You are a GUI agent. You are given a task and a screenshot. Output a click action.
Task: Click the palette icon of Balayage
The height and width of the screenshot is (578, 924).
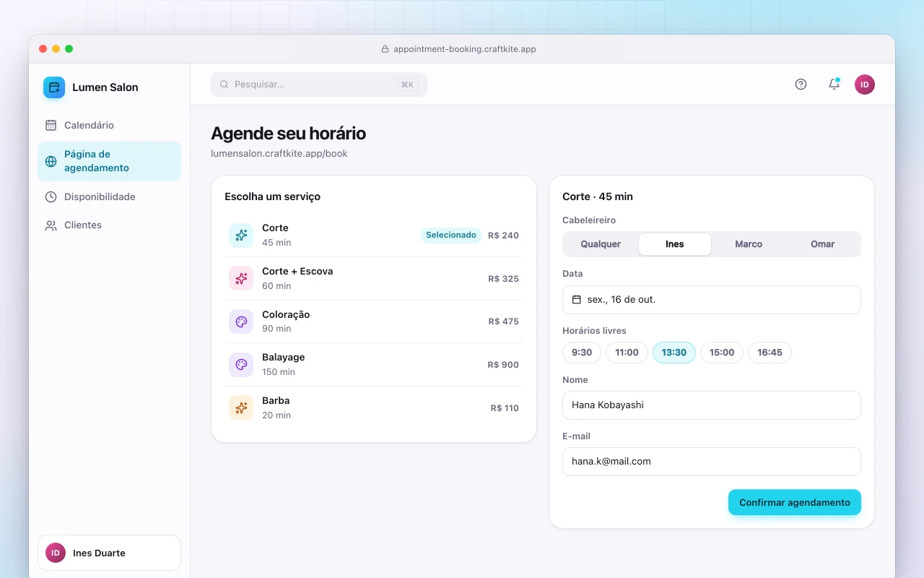pyautogui.click(x=241, y=365)
